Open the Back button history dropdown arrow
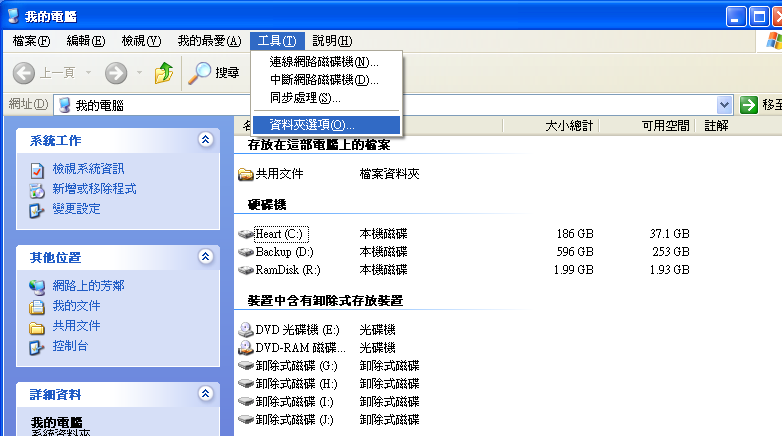Viewport: 782px width, 436px height. (88, 72)
